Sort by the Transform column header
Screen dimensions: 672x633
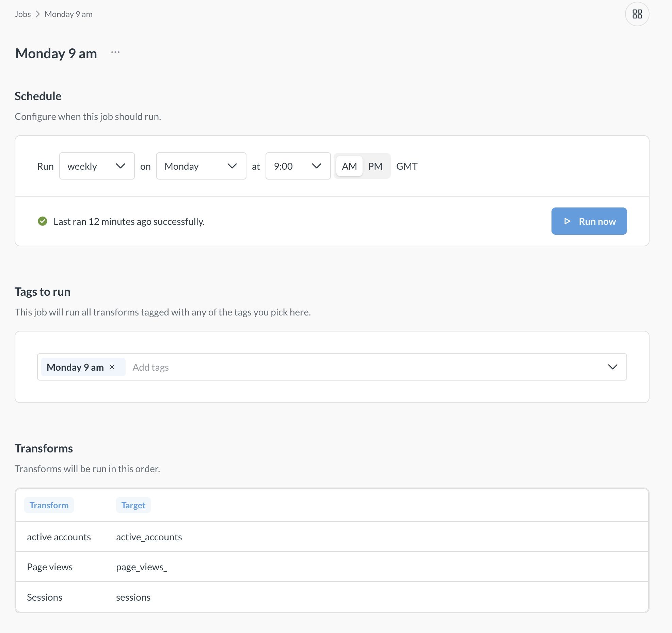49,505
